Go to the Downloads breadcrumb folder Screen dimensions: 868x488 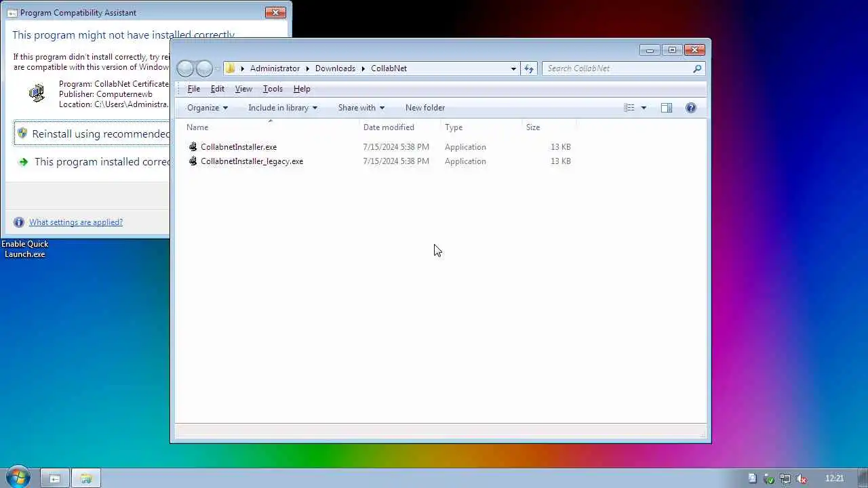[x=335, y=68]
